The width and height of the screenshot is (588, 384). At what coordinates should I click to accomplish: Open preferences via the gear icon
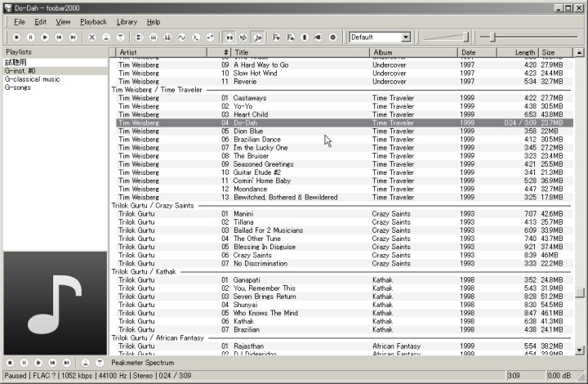333,37
